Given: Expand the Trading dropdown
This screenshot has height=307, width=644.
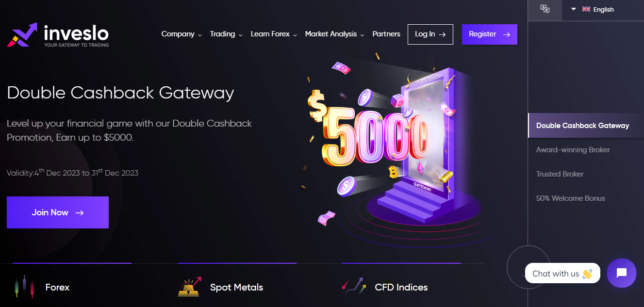Looking at the screenshot, I should [x=226, y=34].
